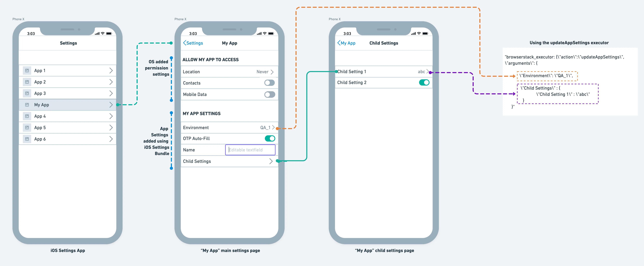Image resolution: width=644 pixels, height=266 pixels.
Task: Tap the Settings back link
Action: (x=194, y=43)
